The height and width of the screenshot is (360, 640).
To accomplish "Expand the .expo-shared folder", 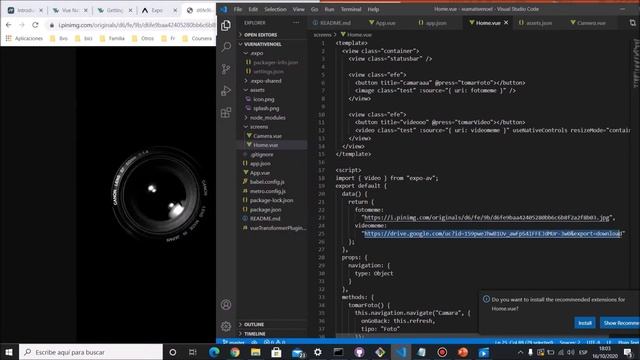I will point(266,81).
